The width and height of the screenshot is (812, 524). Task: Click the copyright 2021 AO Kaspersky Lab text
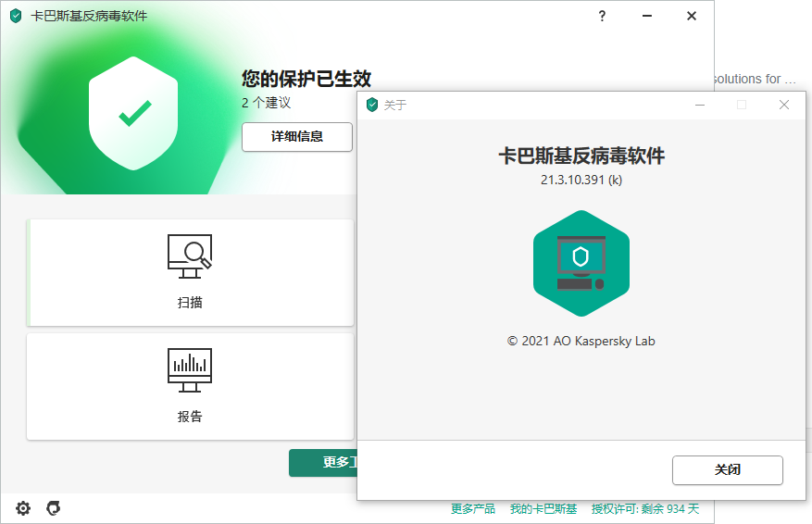coord(581,342)
